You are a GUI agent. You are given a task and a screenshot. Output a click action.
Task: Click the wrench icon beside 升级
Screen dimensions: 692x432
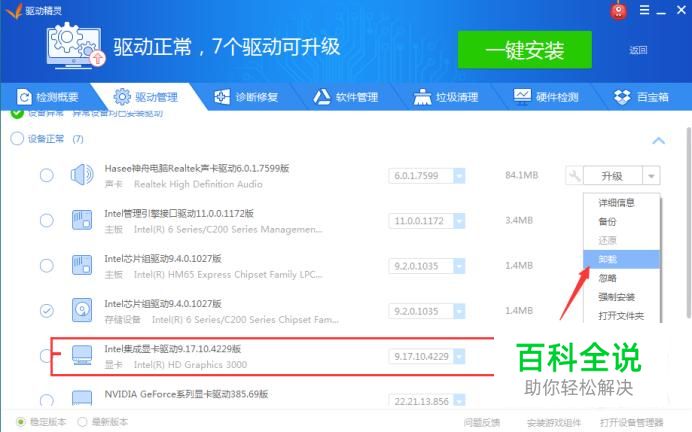coord(574,176)
